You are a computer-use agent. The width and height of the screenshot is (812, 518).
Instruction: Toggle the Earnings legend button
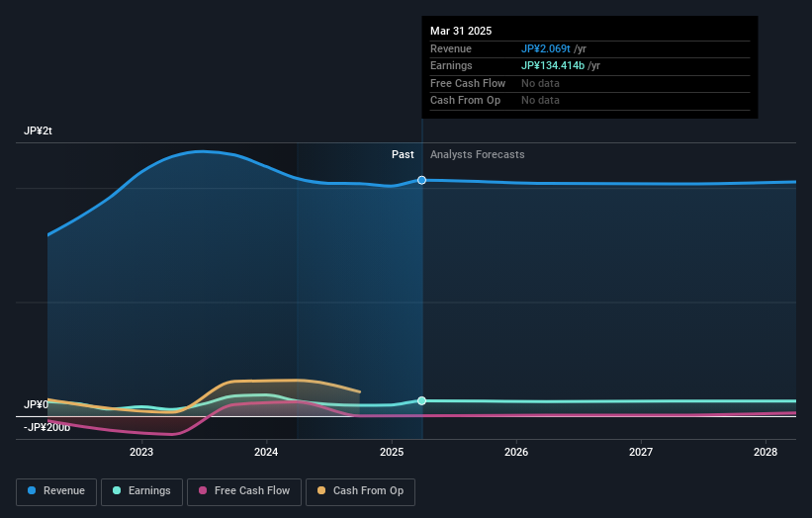(x=141, y=491)
